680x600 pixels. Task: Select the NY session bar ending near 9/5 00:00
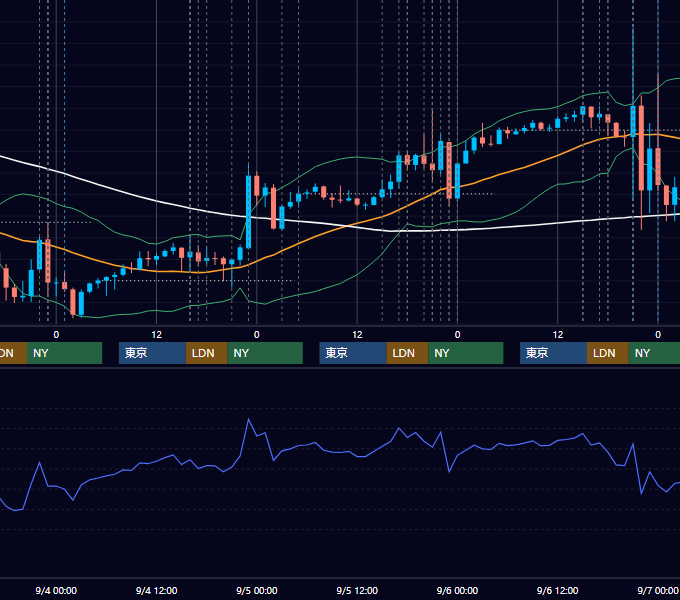(x=265, y=353)
